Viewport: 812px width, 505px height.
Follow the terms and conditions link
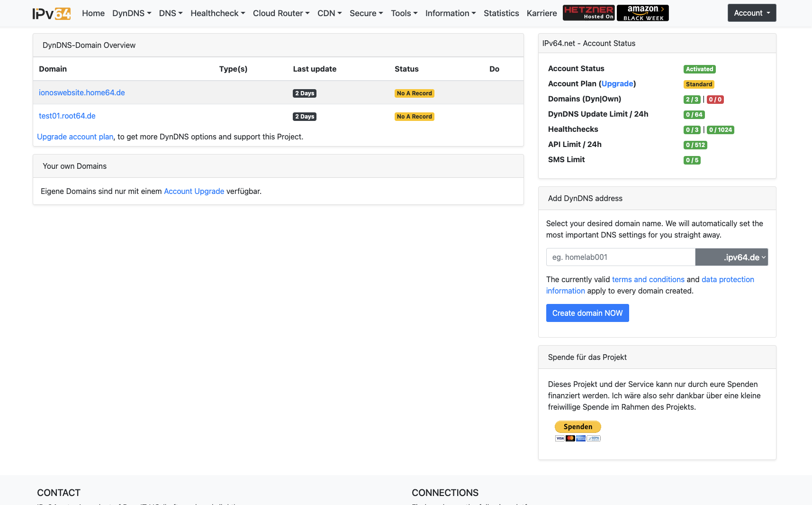(x=648, y=280)
